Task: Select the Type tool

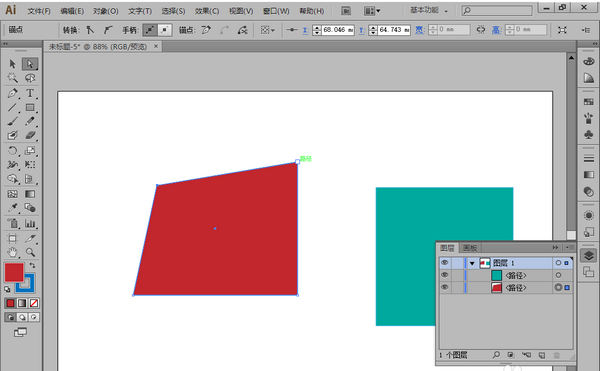Action: tap(30, 93)
